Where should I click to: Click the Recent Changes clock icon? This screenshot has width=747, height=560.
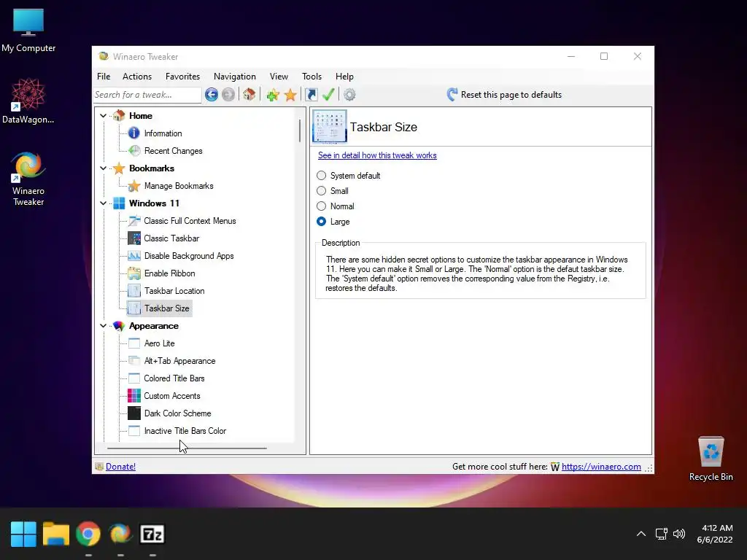pyautogui.click(x=134, y=151)
